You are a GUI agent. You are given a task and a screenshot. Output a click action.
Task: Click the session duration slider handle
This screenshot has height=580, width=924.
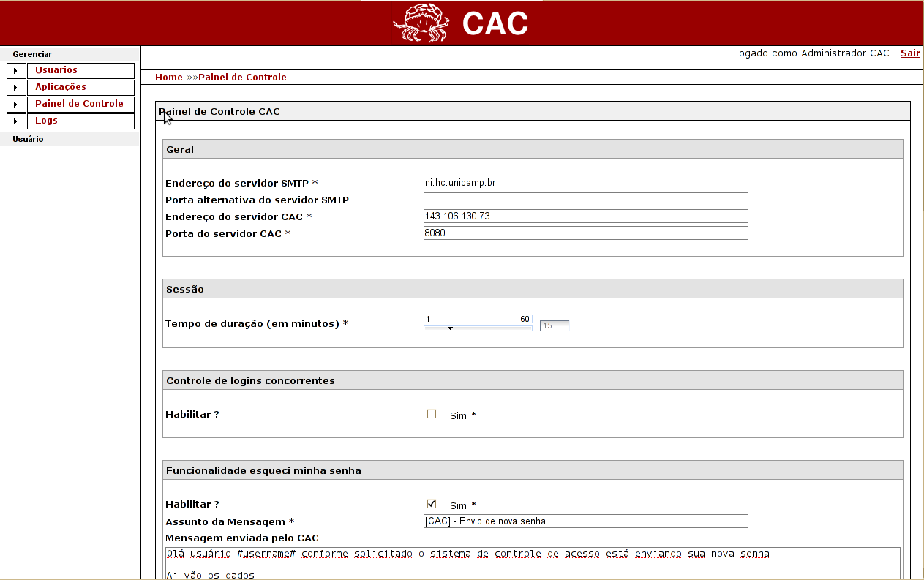(x=451, y=328)
